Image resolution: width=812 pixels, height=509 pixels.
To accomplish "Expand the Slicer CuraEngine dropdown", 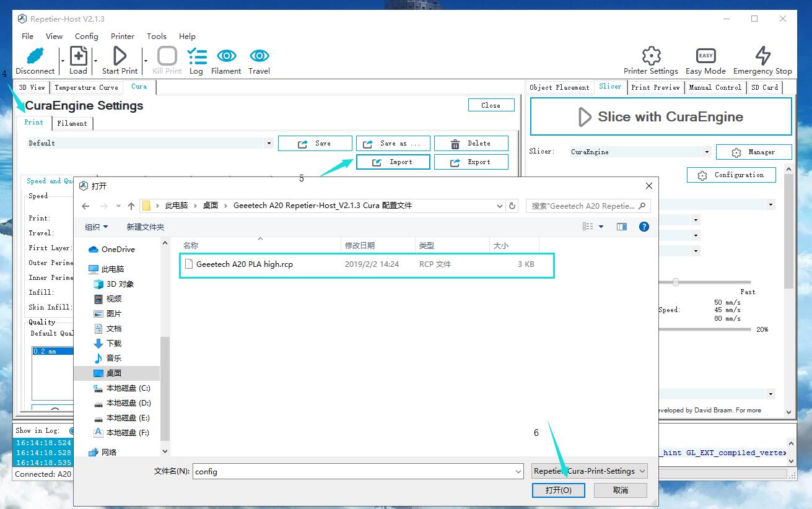I will click(707, 152).
